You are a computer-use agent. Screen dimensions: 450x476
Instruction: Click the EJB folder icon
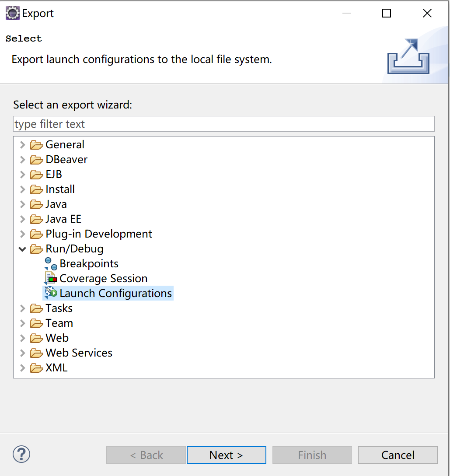36,175
